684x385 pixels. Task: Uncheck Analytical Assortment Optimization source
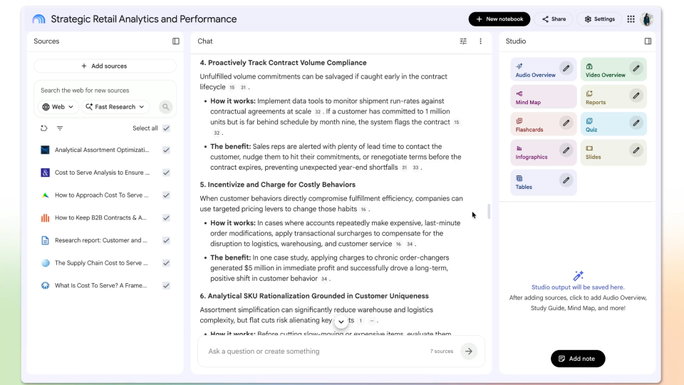point(166,150)
